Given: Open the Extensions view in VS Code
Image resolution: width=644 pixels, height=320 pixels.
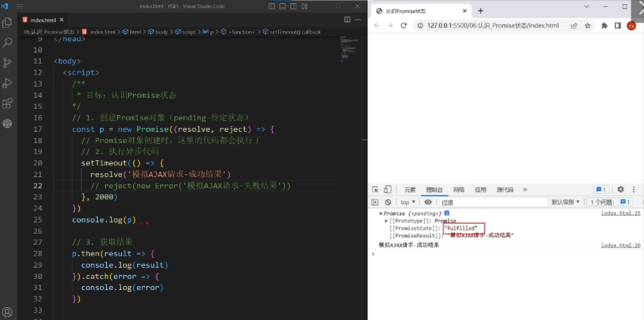Looking at the screenshot, I should [x=7, y=103].
